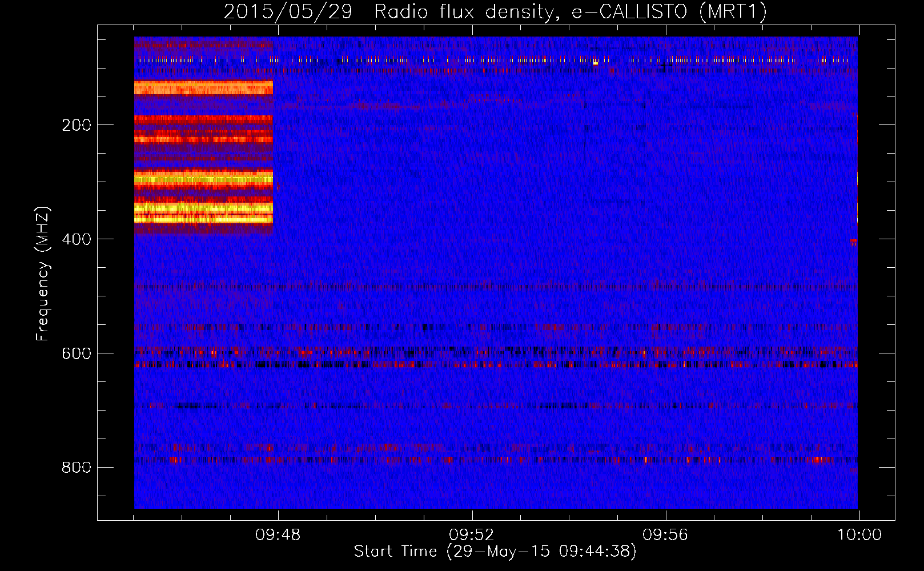
Task: Click the 800 frequency tick label
Action: pos(77,468)
